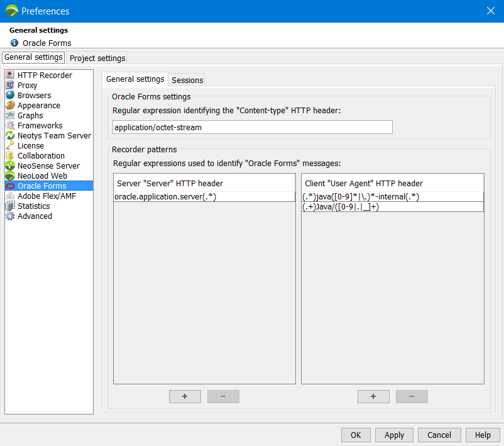Screen dimensions: 504x446
Task: Switch to the Project settings tab
Action: (x=97, y=58)
